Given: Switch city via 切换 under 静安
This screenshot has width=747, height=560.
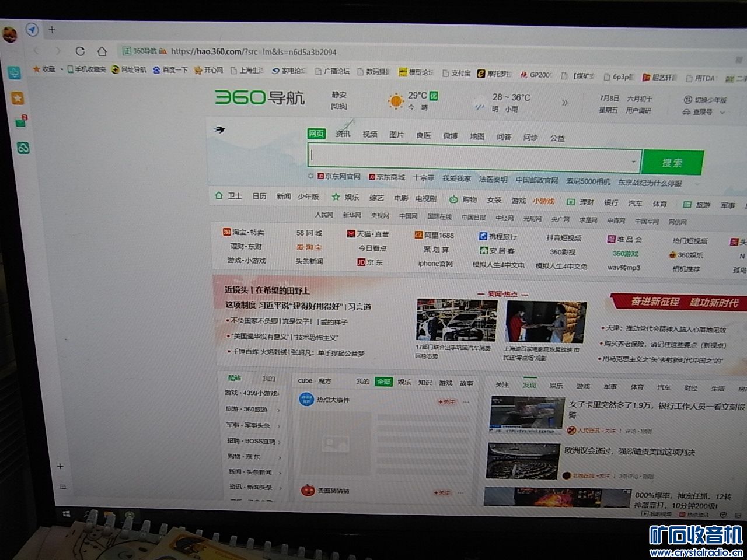Looking at the screenshot, I should 339,106.
